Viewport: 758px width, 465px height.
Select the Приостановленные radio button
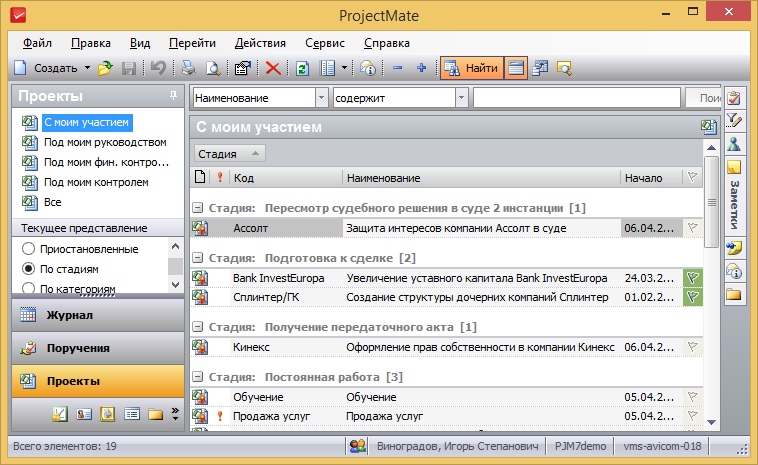click(29, 249)
